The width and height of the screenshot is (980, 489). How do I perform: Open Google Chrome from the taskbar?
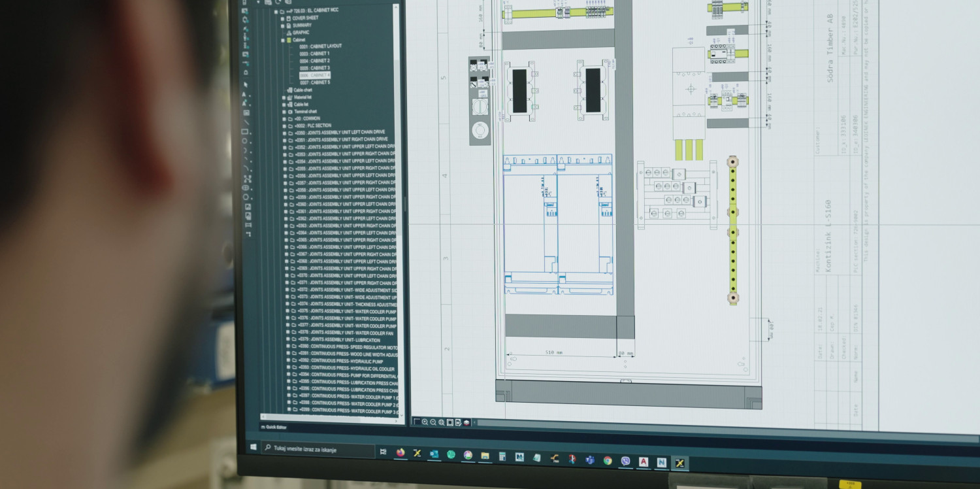pyautogui.click(x=608, y=460)
